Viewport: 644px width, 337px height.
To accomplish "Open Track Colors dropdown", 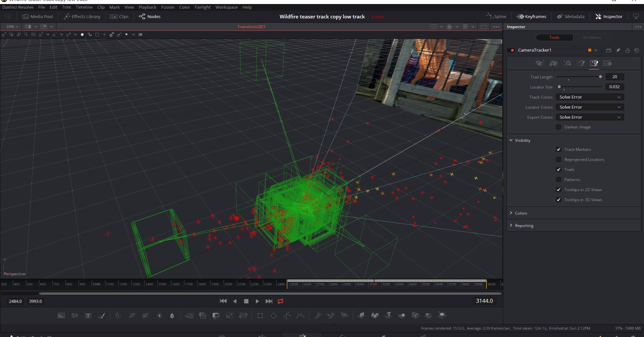I will [590, 97].
